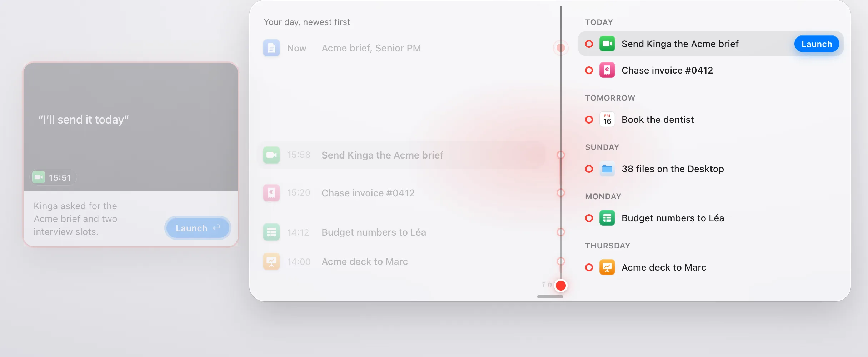Open the “I'll send it today” video thumbnail
868x357 pixels.
131,127
